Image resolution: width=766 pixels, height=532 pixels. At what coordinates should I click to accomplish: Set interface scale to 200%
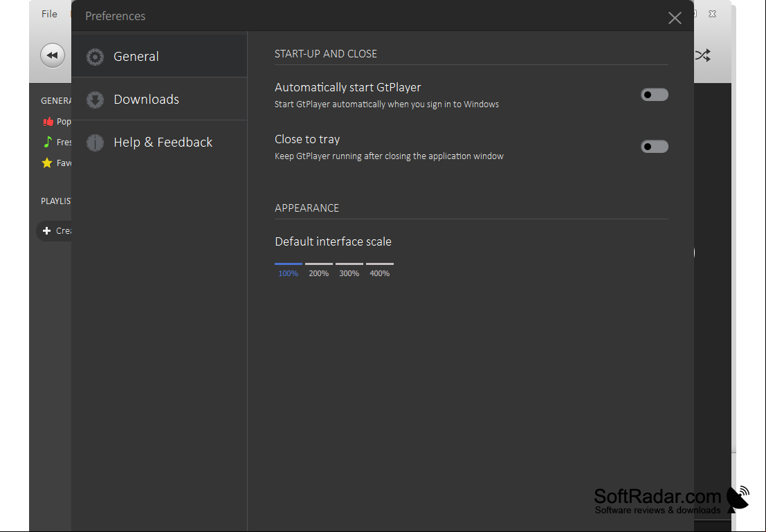pyautogui.click(x=318, y=270)
